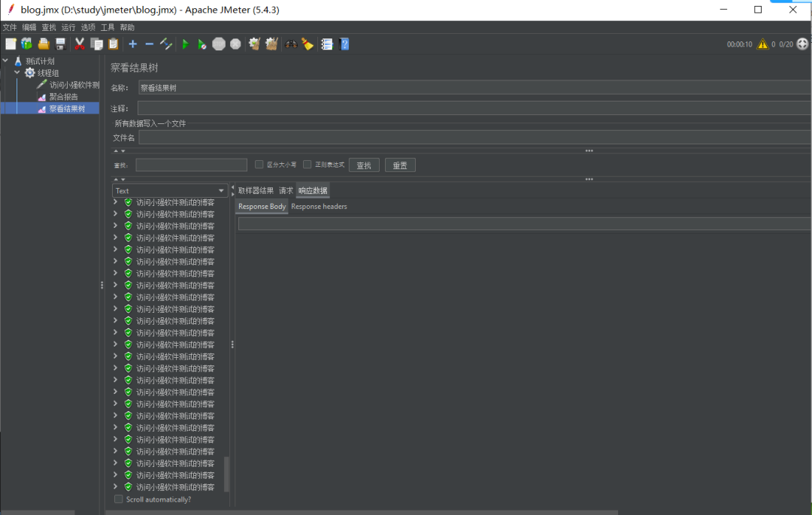
Task: Click the Response Body search field
Action: (x=524, y=223)
